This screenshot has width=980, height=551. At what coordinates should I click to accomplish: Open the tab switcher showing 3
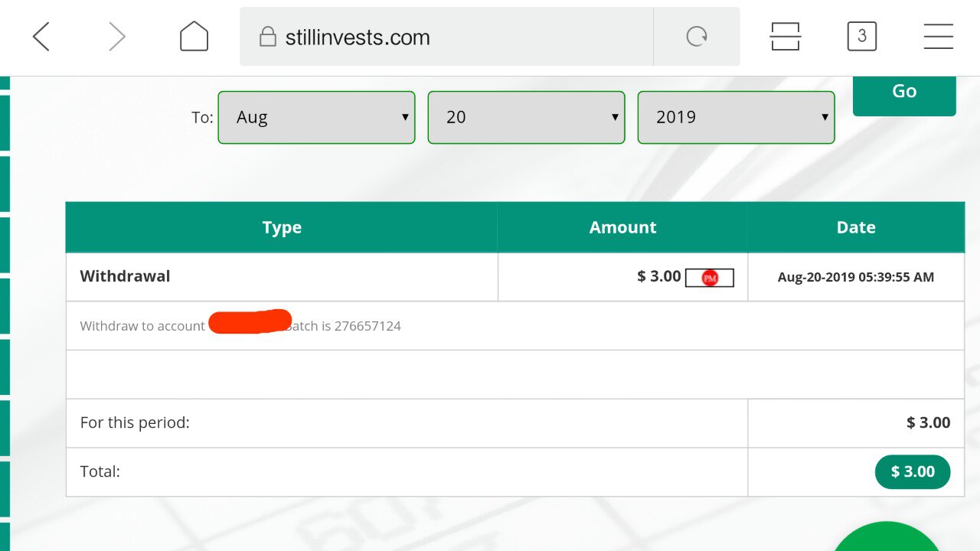862,37
